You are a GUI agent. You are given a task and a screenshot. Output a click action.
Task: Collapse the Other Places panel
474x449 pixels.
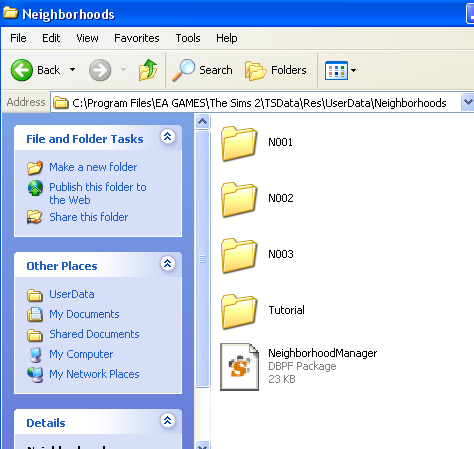(168, 264)
